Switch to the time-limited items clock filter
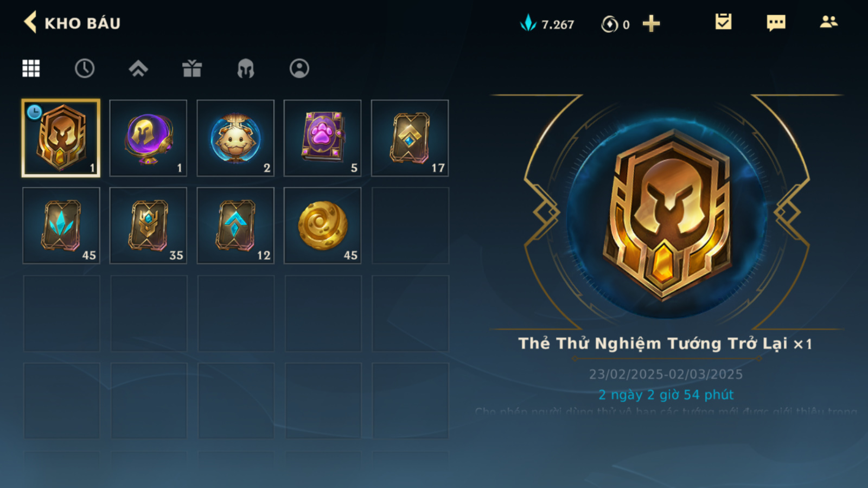This screenshot has height=488, width=868. point(85,68)
